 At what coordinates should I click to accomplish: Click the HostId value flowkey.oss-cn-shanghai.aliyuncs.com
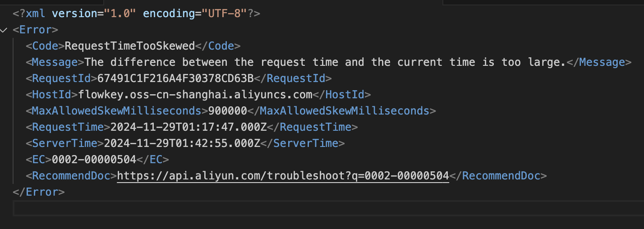[195, 95]
